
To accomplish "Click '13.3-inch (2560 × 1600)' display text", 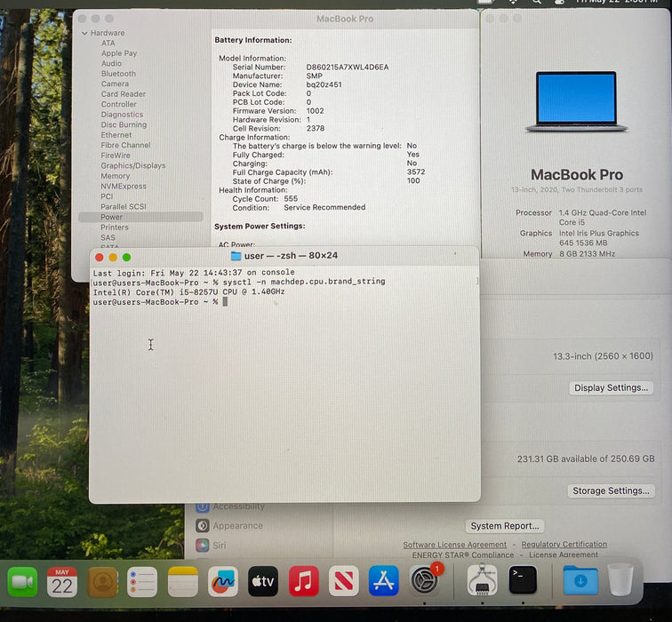I will click(603, 356).
